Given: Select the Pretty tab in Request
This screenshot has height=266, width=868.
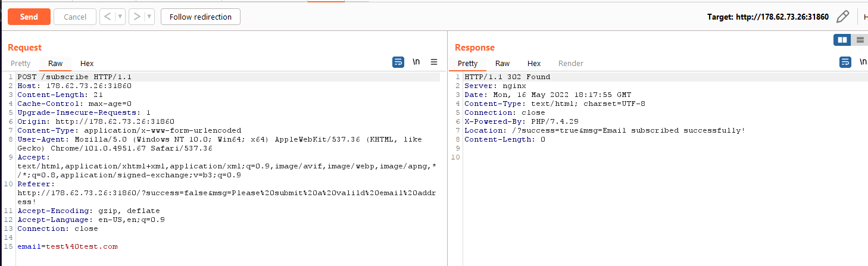Looking at the screenshot, I should [x=21, y=63].
